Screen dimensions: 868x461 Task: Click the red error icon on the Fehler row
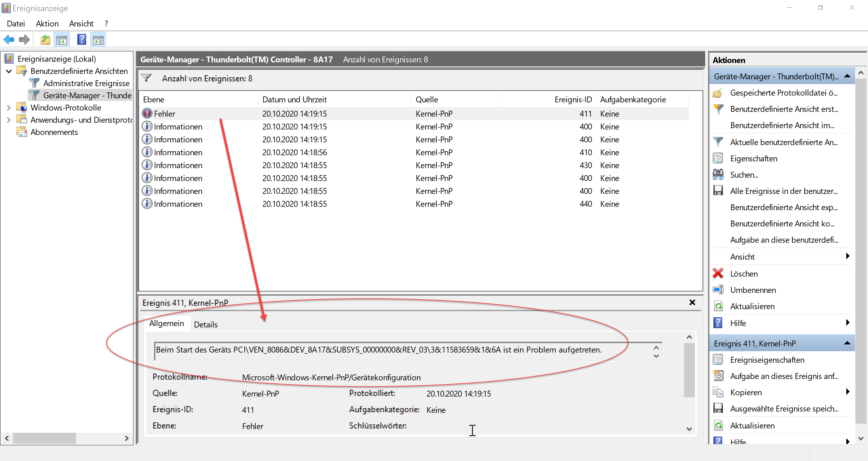[147, 113]
